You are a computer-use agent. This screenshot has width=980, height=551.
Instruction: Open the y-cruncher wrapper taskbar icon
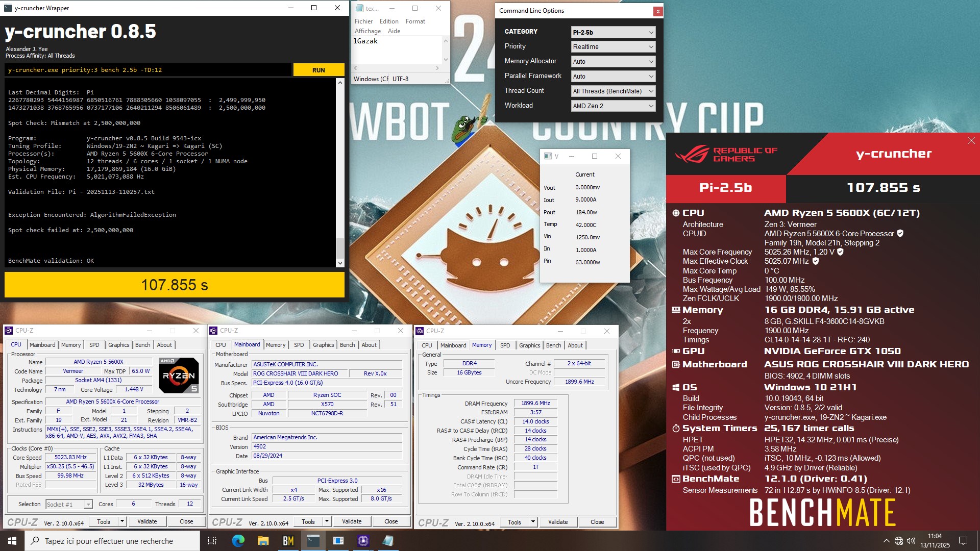313,541
